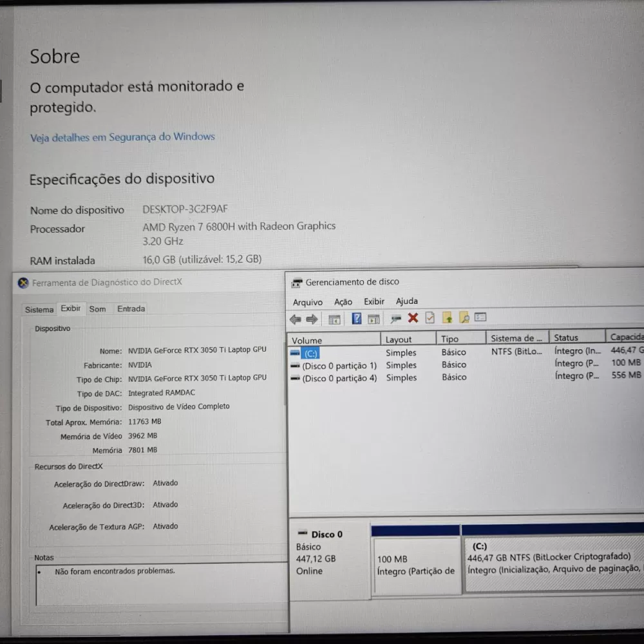
Task: Open the Arquivo menu
Action: click(x=308, y=302)
